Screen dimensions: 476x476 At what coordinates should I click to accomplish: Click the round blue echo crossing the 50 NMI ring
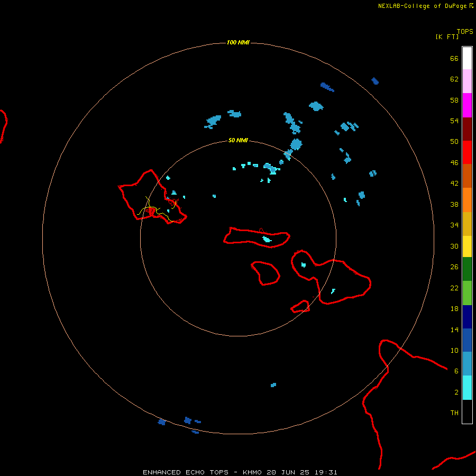[296, 144]
